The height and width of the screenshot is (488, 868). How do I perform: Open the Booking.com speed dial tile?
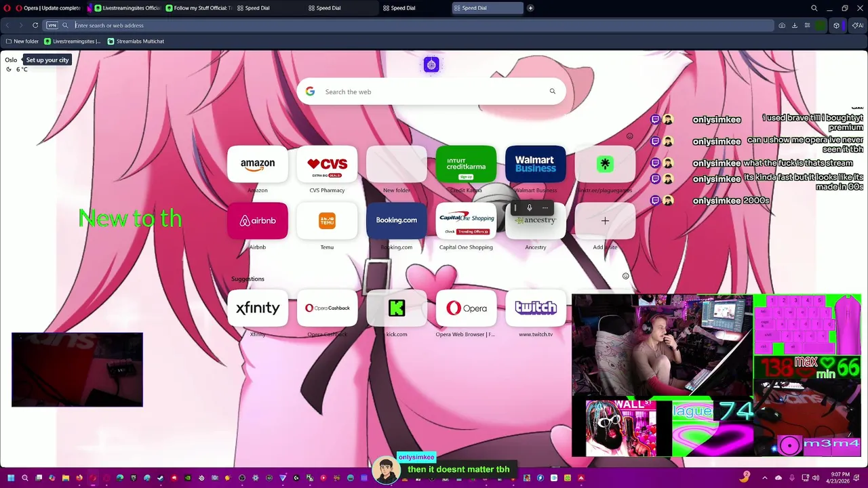click(x=397, y=220)
